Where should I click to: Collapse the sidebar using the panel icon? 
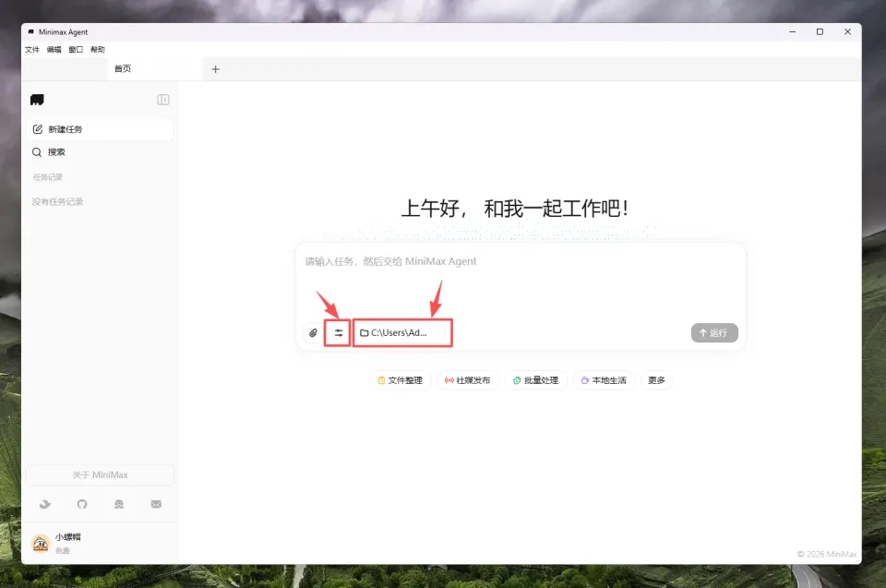pyautogui.click(x=163, y=100)
